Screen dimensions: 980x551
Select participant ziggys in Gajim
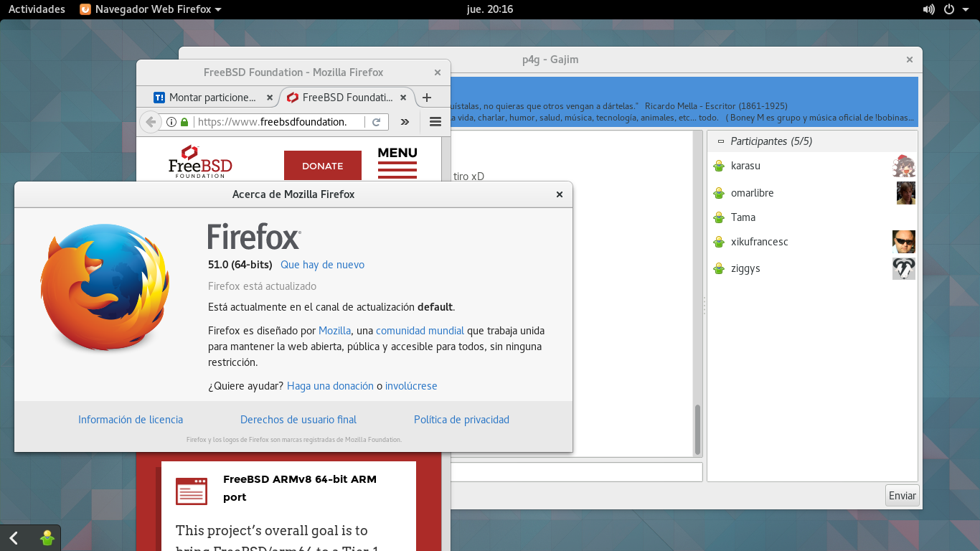812,268
